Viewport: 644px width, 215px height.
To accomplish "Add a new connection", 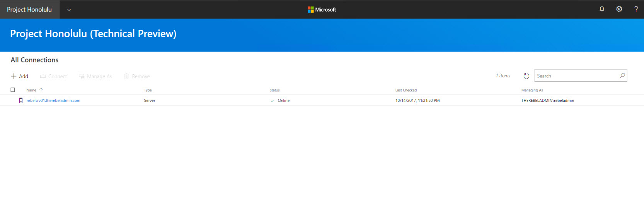I will pyautogui.click(x=19, y=76).
